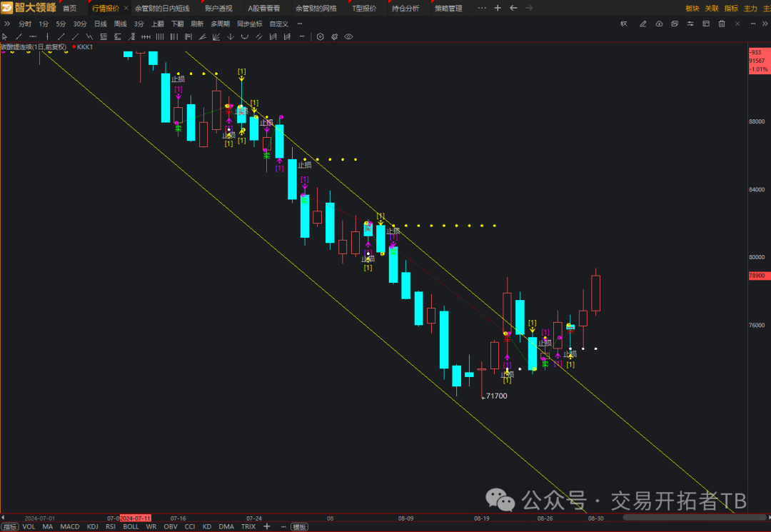
Task: Click the 板块 link
Action: pyautogui.click(x=692, y=9)
